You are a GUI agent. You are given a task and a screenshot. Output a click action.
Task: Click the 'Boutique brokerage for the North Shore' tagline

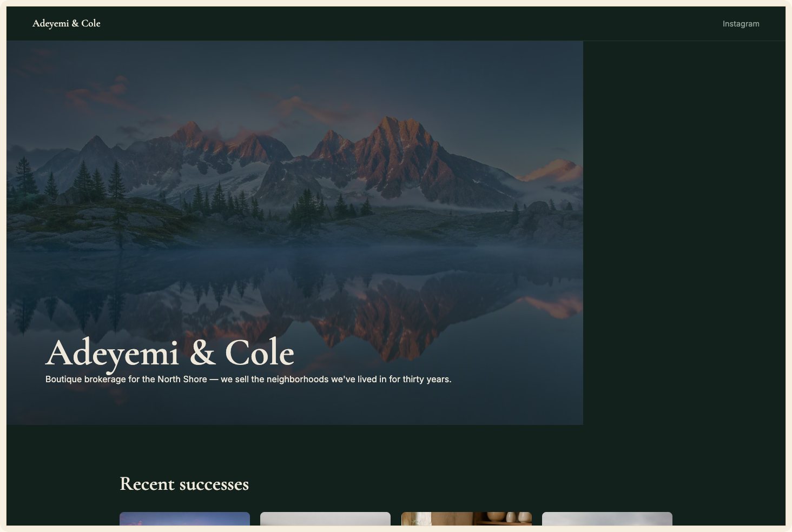click(x=248, y=379)
